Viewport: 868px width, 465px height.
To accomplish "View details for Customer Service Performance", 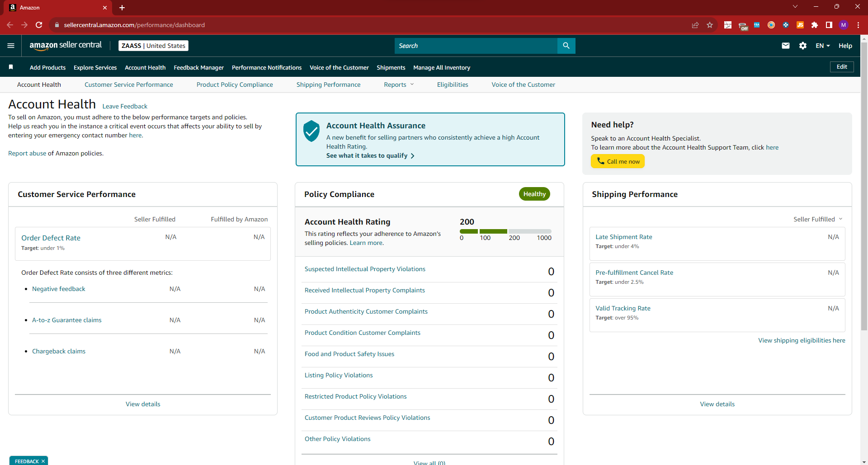I will pyautogui.click(x=143, y=404).
